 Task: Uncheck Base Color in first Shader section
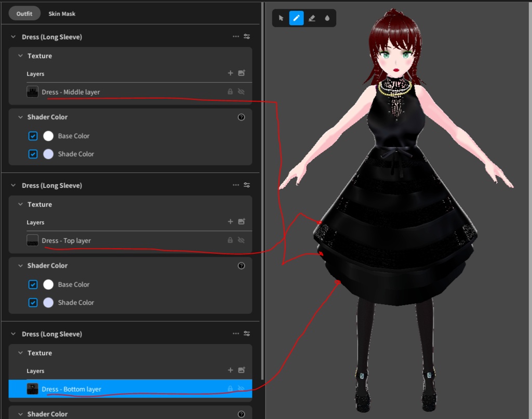(33, 136)
